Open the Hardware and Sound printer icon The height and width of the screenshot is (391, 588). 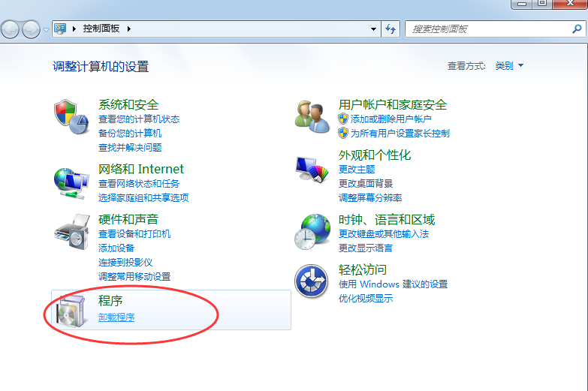coord(72,232)
